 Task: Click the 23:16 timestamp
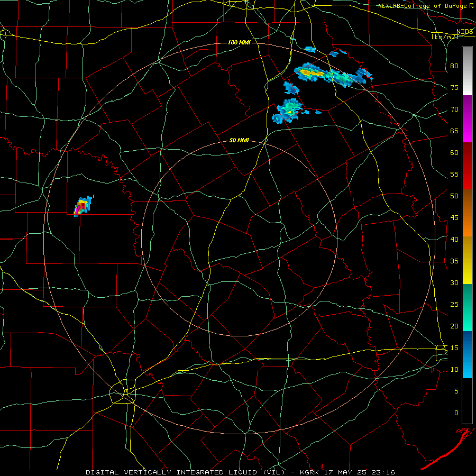click(x=382, y=472)
